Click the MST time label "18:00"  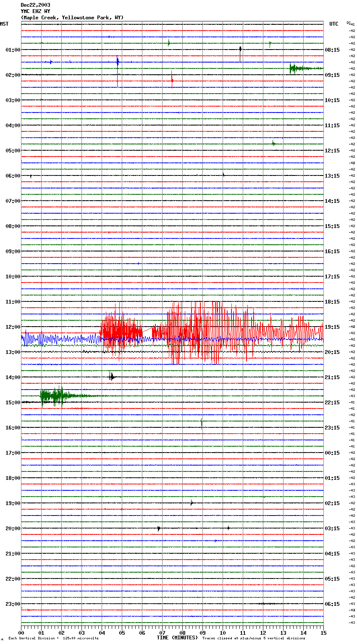point(13,478)
